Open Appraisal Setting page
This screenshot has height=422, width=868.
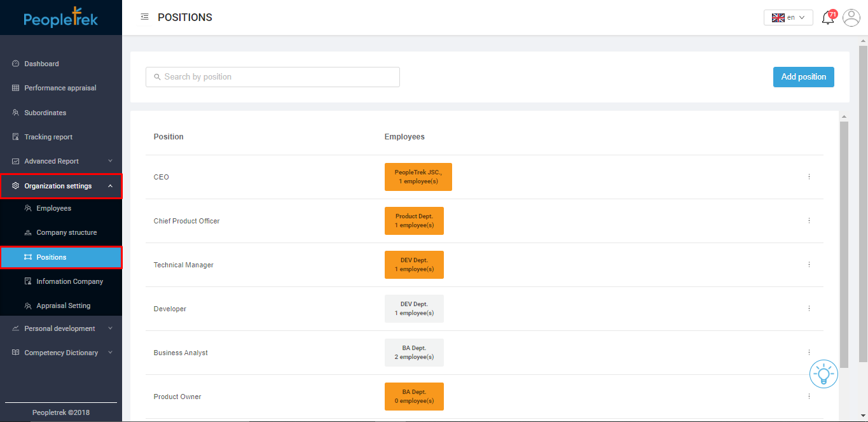click(63, 306)
